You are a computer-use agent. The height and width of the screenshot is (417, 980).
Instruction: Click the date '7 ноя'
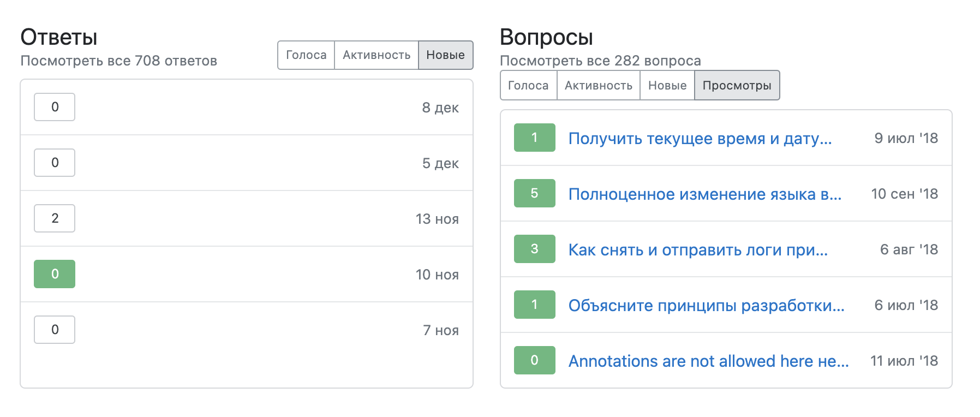(x=441, y=331)
